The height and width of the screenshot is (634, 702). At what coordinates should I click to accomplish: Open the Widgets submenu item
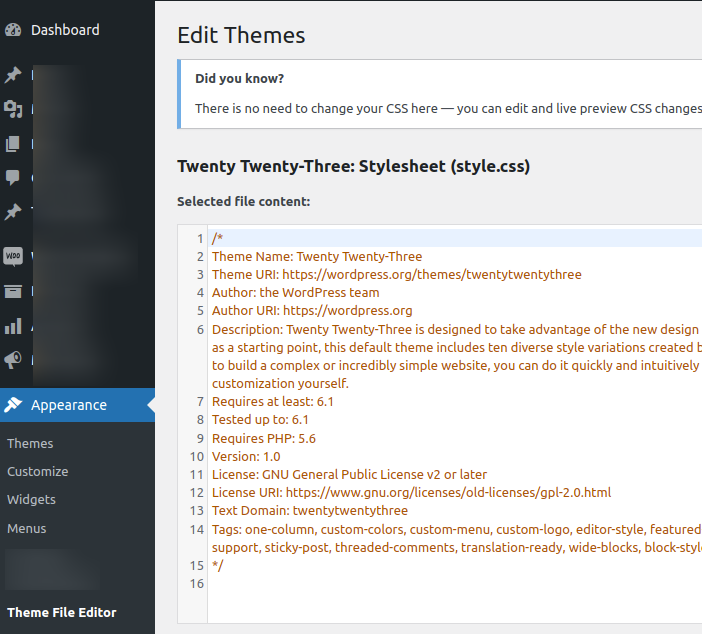(31, 499)
